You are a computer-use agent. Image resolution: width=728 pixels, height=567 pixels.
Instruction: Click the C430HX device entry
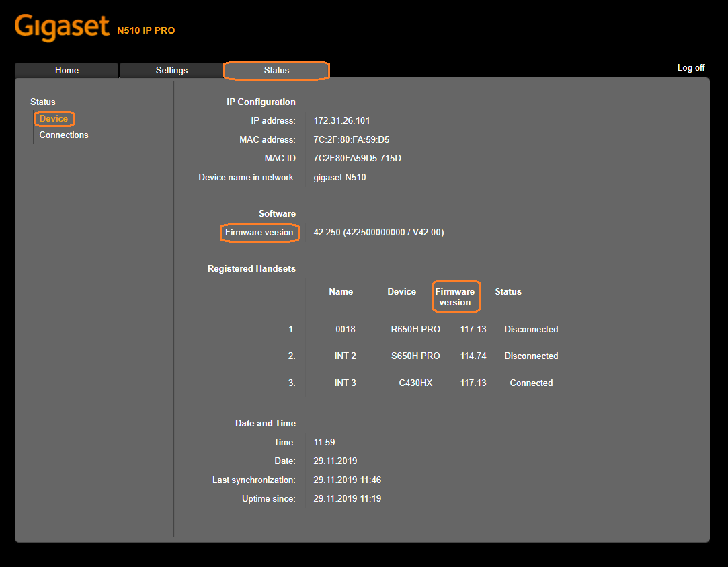click(415, 383)
